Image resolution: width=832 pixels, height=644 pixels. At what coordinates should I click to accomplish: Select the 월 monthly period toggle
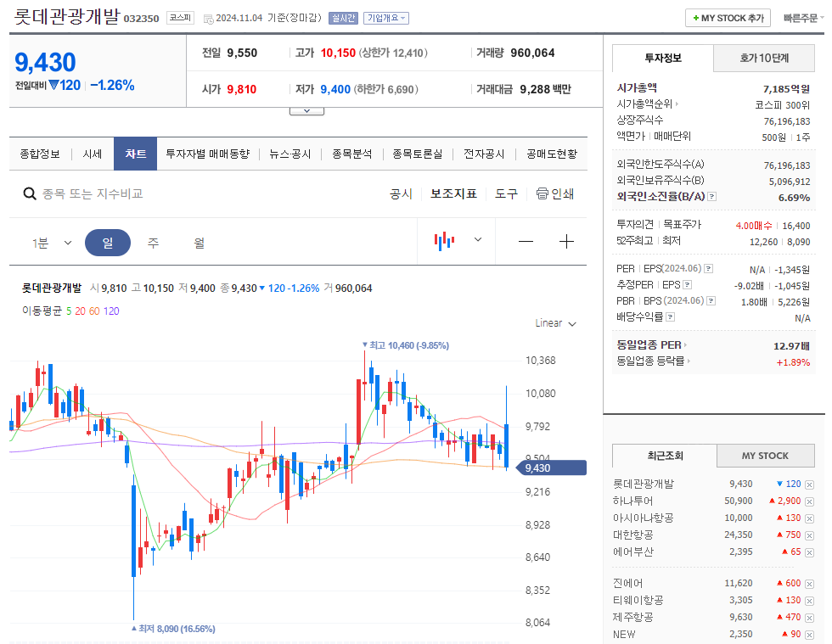[x=199, y=243]
